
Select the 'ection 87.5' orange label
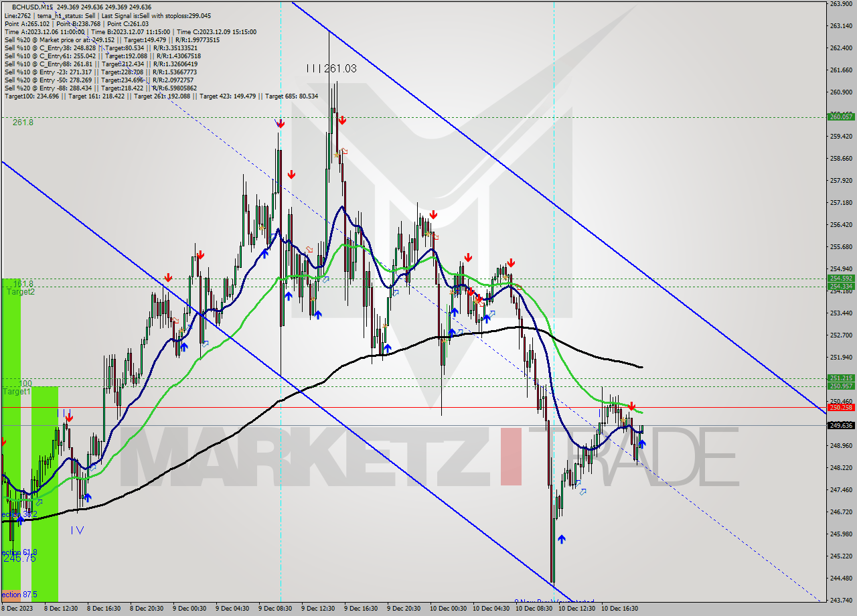click(x=19, y=595)
